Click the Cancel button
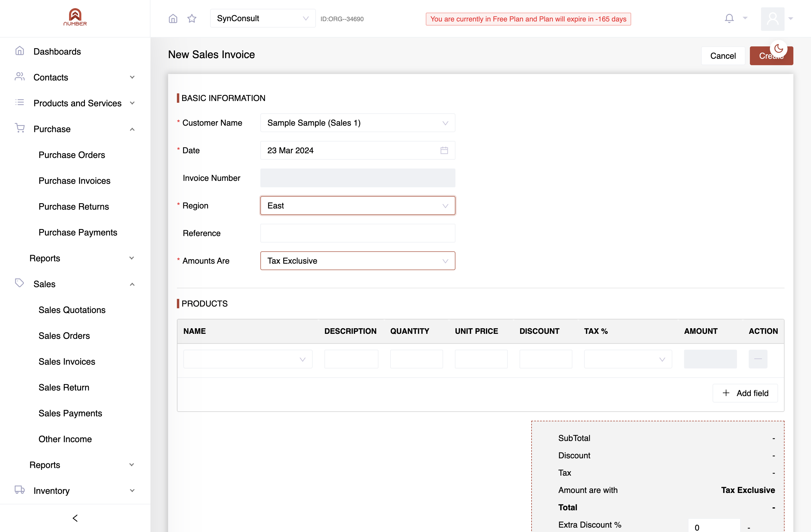 tap(723, 56)
